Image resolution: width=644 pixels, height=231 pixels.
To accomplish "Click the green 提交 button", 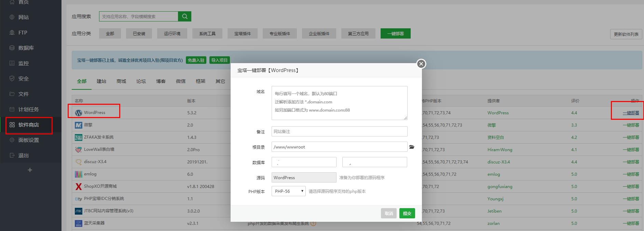I will [407, 213].
